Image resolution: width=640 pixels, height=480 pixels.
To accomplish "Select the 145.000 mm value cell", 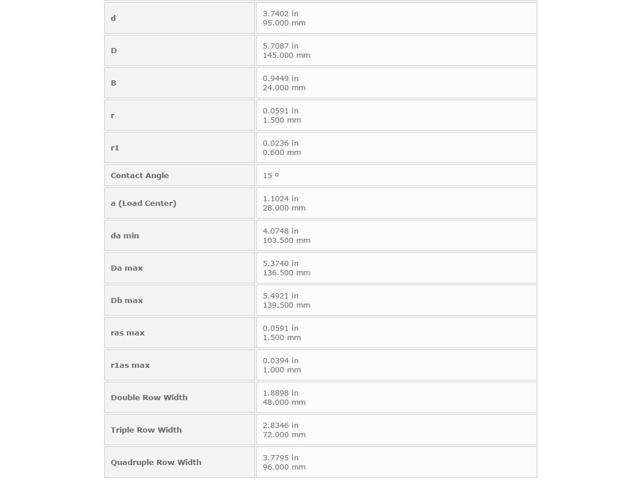I will (x=396, y=51).
